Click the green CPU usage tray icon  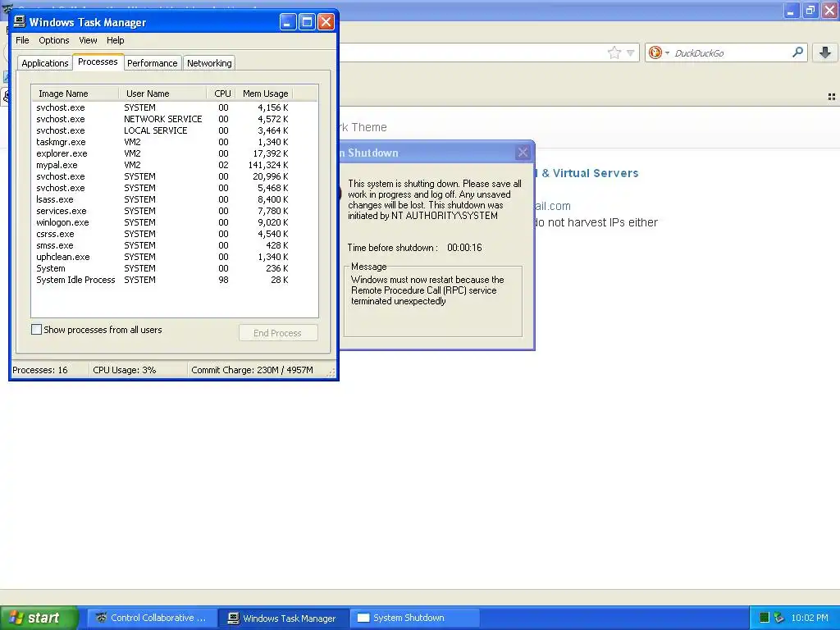point(765,618)
